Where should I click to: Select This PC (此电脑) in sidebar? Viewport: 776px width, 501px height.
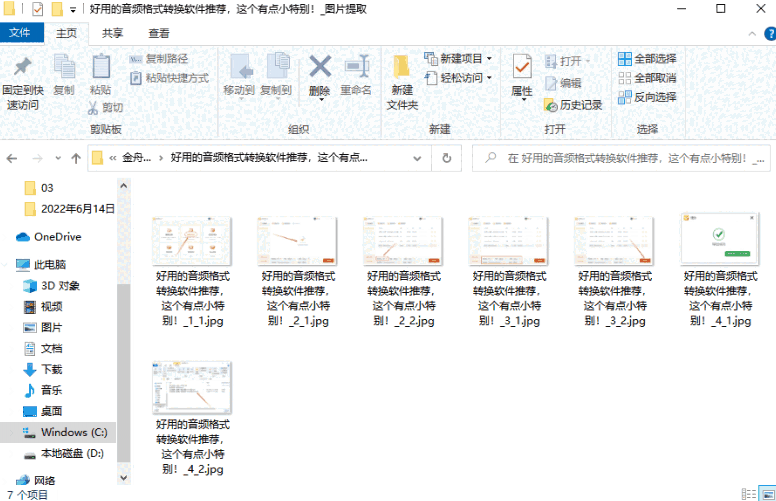pyautogui.click(x=41, y=264)
